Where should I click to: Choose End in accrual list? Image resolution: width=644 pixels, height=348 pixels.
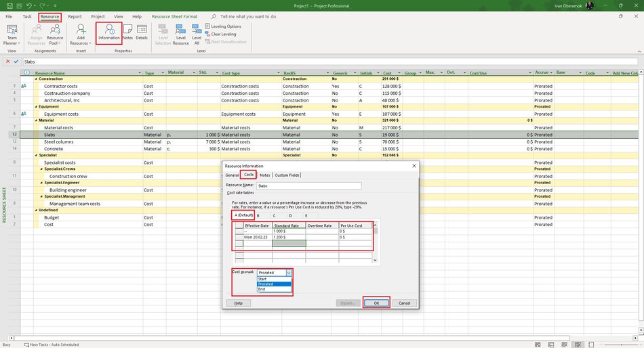pos(274,289)
